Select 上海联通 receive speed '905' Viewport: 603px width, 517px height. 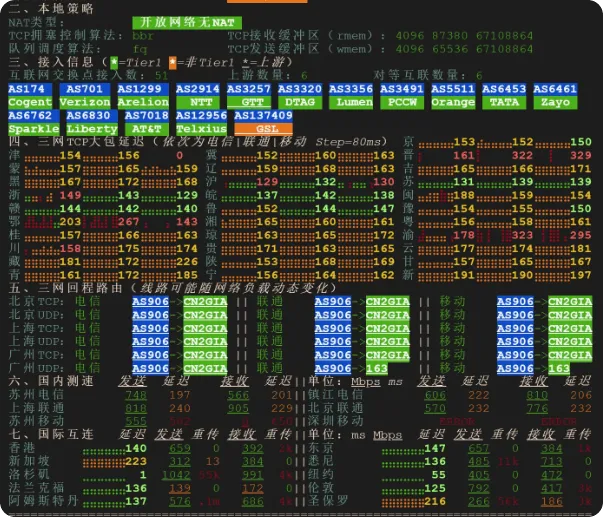coord(238,408)
